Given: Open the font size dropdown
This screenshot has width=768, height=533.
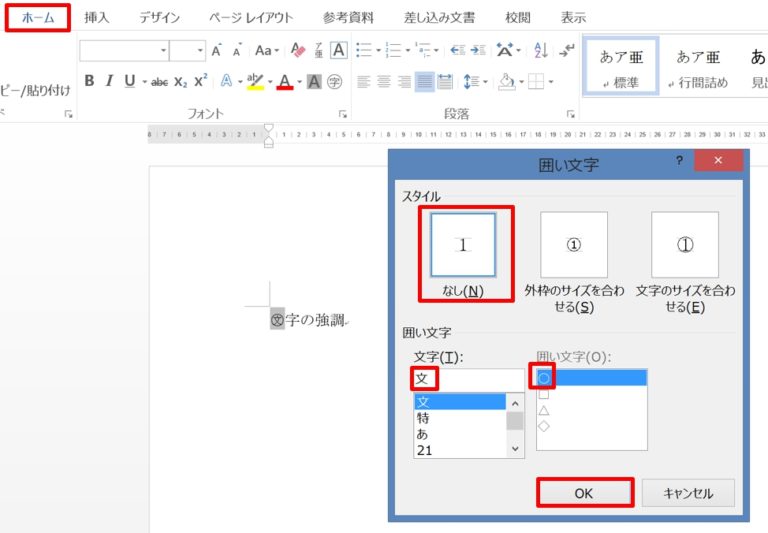Looking at the screenshot, I should pos(201,50).
